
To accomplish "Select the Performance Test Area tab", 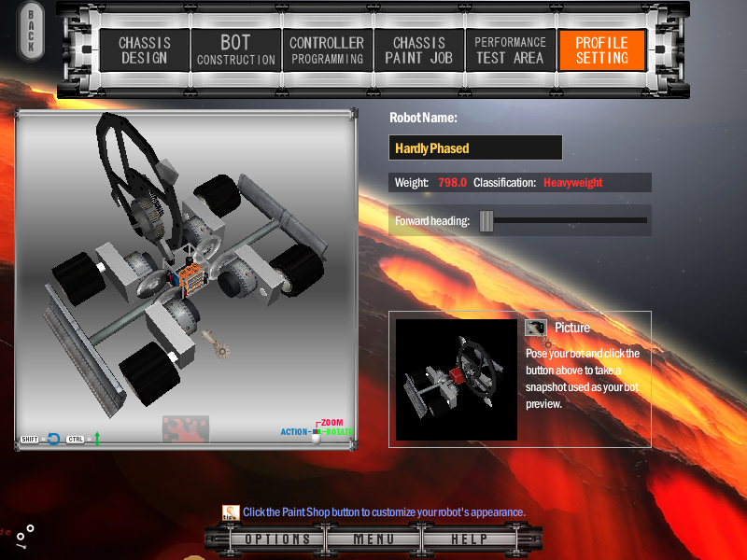I will pyautogui.click(x=510, y=50).
